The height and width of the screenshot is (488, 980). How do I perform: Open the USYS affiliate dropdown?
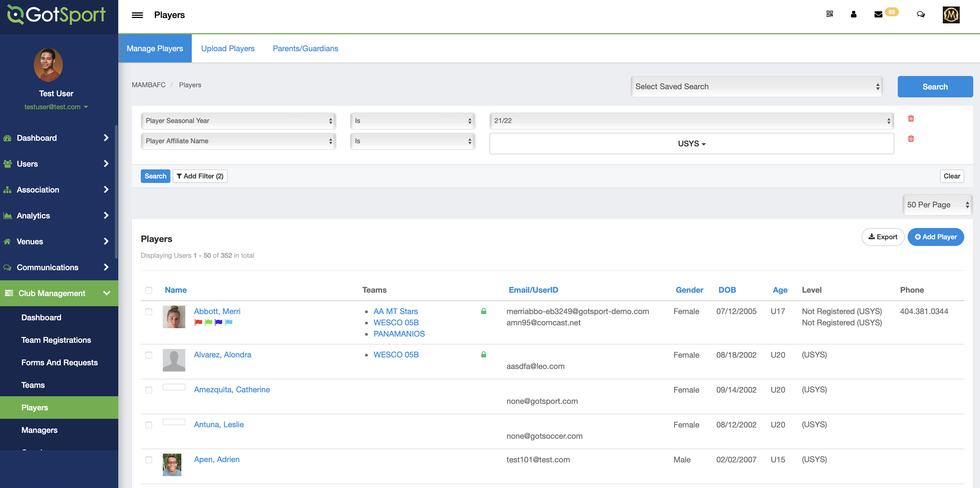click(692, 144)
